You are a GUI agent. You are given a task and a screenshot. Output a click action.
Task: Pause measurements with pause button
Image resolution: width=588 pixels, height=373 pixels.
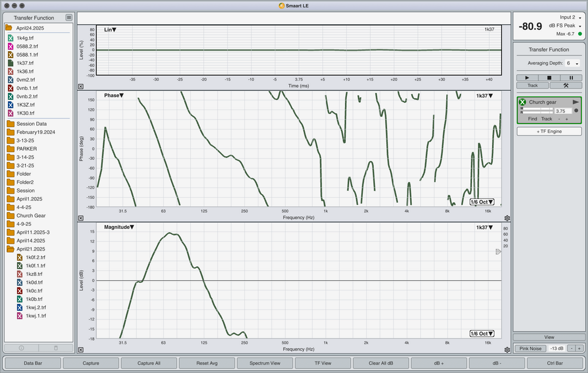pos(571,78)
